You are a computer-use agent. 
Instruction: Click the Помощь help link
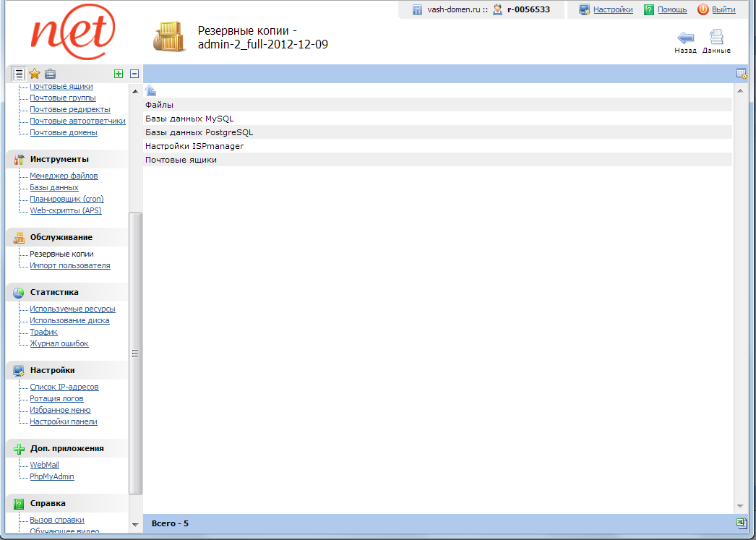pos(671,9)
